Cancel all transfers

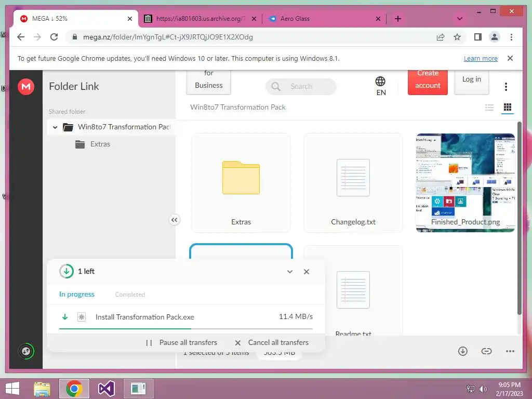click(271, 342)
